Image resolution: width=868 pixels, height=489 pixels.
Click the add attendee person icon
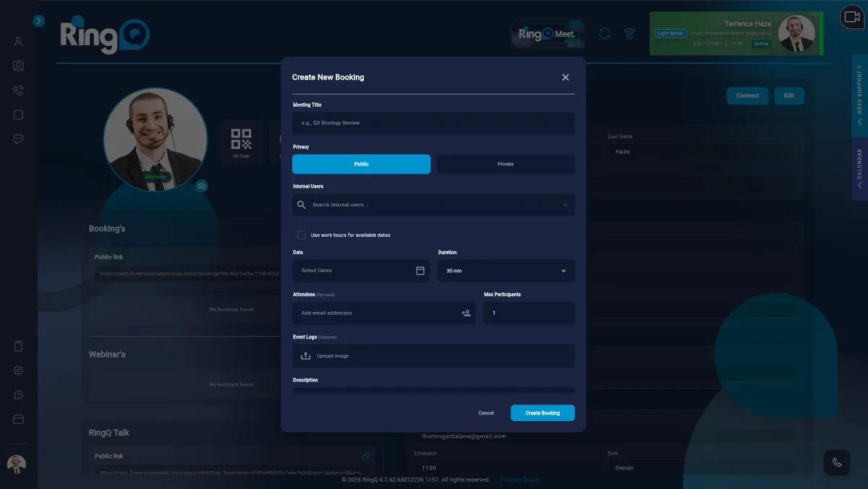click(x=466, y=313)
